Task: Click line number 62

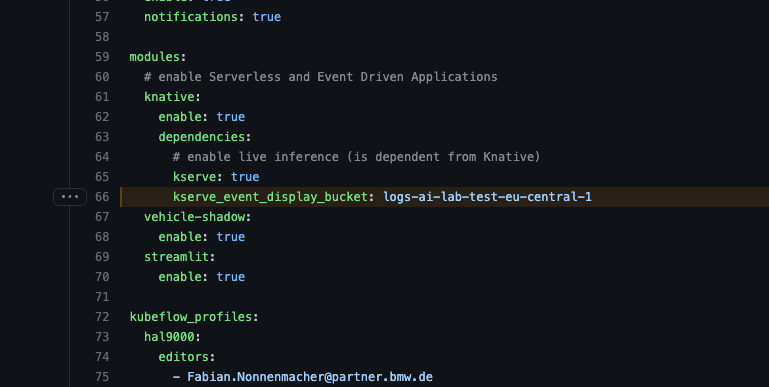Action: coord(102,117)
